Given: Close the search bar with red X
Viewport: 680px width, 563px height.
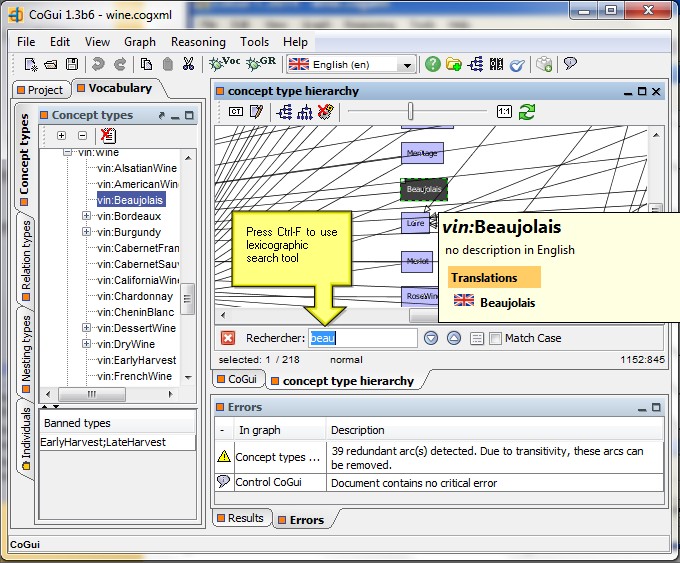Looking at the screenshot, I should tap(228, 338).
